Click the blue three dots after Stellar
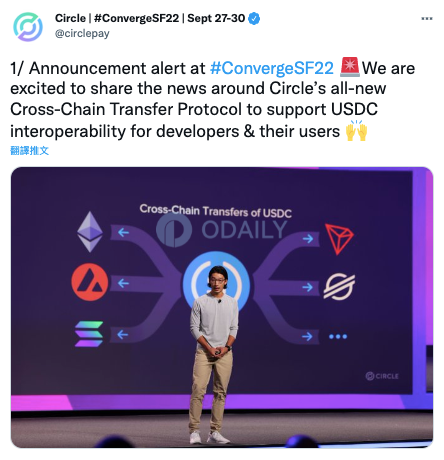 [338, 336]
